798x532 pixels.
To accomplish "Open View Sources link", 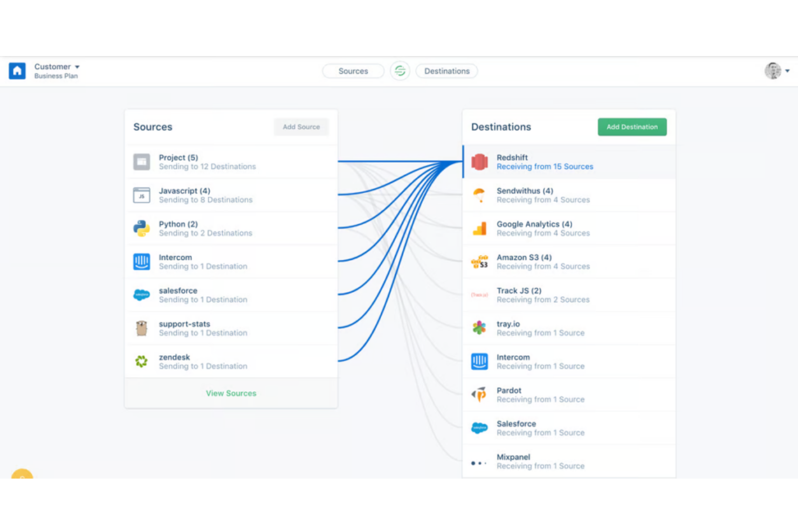I will 231,393.
